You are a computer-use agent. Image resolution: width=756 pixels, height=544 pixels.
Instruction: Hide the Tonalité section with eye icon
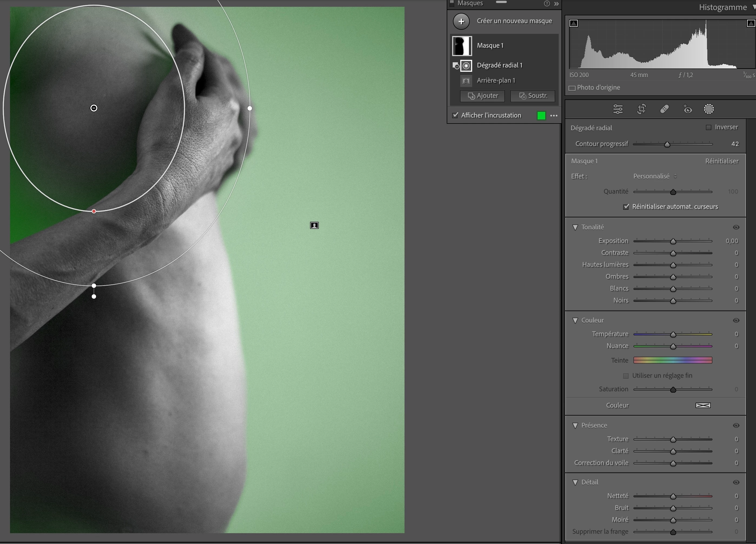coord(736,227)
